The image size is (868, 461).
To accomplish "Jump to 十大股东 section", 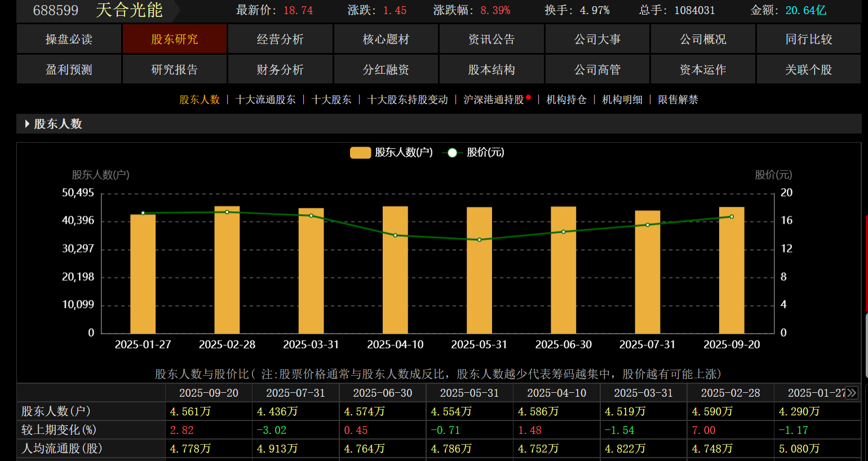I will (x=331, y=100).
